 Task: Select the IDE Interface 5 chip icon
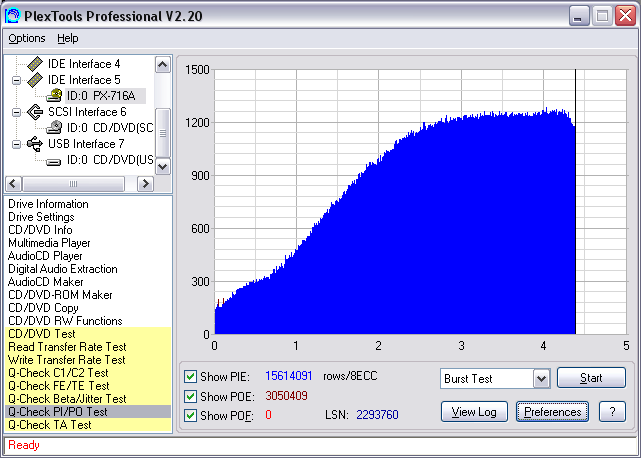[x=35, y=80]
